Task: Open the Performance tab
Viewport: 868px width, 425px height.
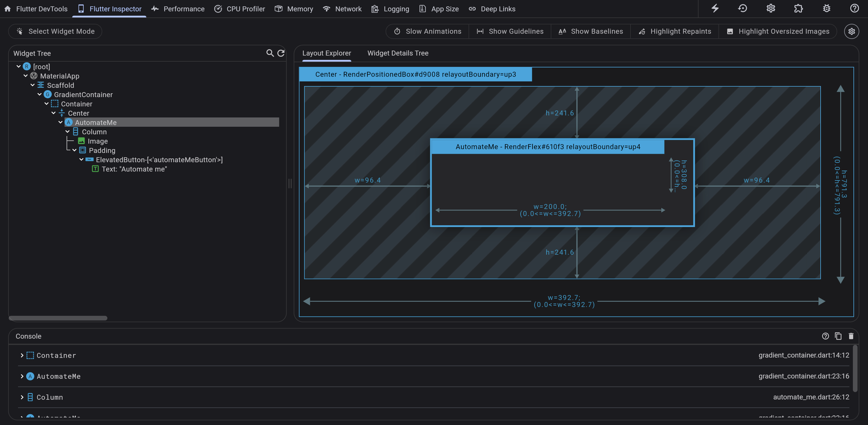Action: [x=178, y=9]
